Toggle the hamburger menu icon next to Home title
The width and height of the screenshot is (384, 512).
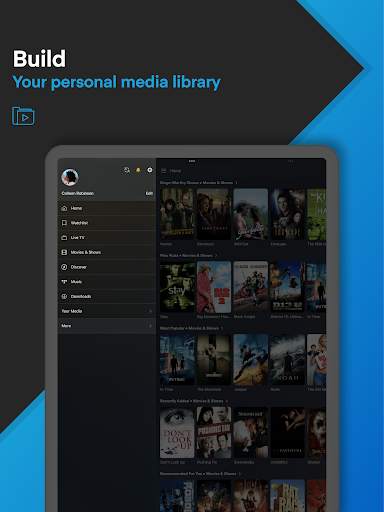point(164,171)
